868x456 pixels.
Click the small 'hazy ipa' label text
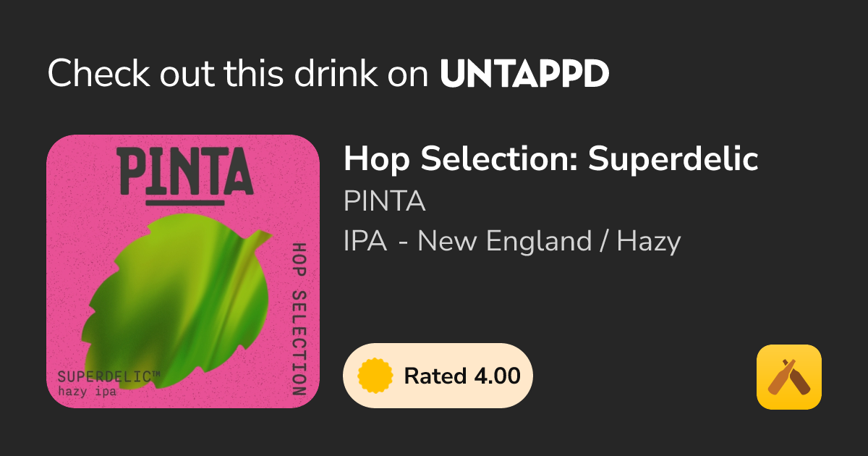point(87,392)
